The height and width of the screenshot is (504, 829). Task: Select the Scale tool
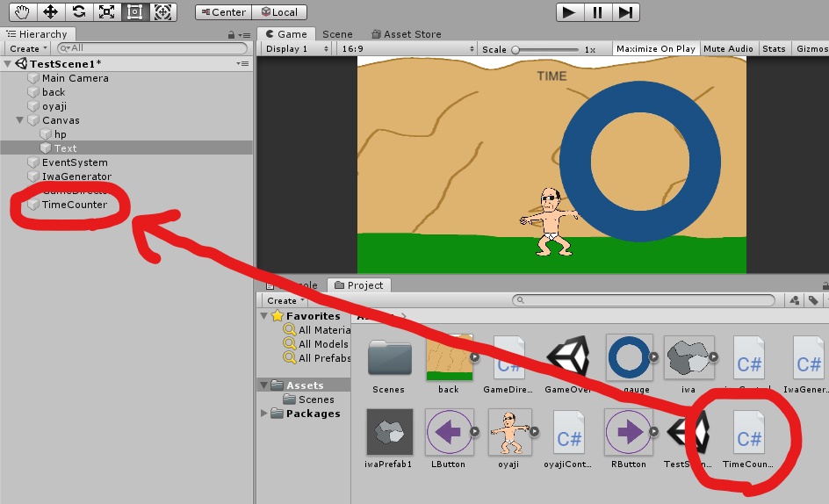(x=106, y=11)
